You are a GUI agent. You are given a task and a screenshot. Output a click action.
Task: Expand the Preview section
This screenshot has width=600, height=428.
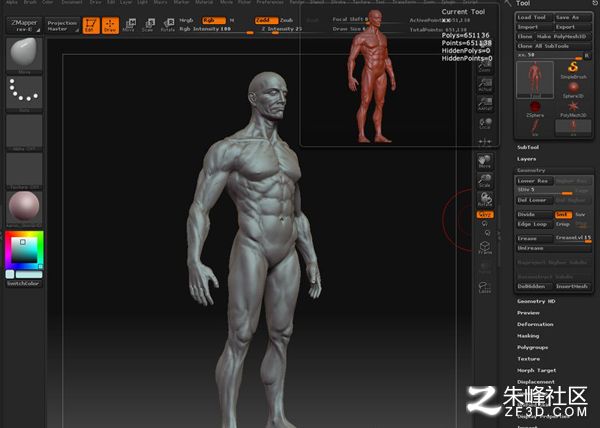[x=528, y=313]
